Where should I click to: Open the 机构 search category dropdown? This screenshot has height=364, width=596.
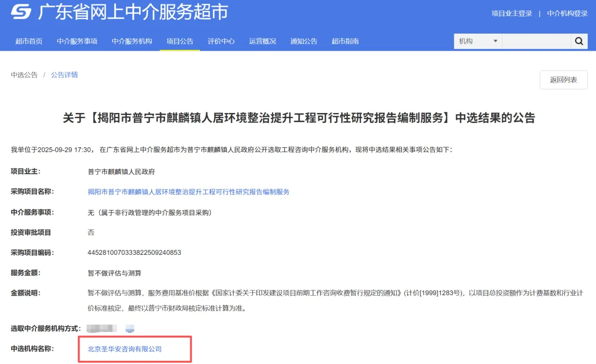[477, 41]
